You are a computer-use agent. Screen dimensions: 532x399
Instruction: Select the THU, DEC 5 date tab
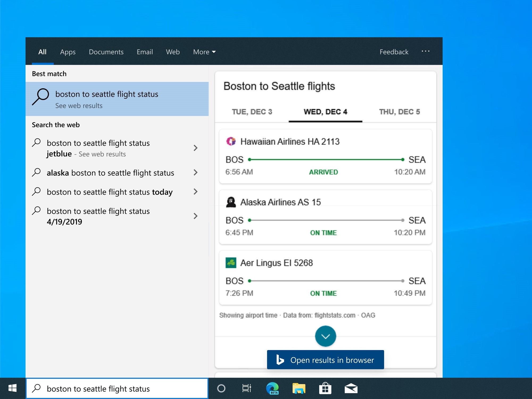pyautogui.click(x=399, y=112)
